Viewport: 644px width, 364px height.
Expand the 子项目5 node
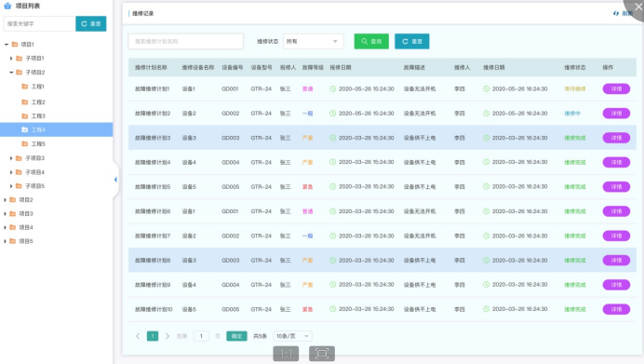[x=11, y=186]
